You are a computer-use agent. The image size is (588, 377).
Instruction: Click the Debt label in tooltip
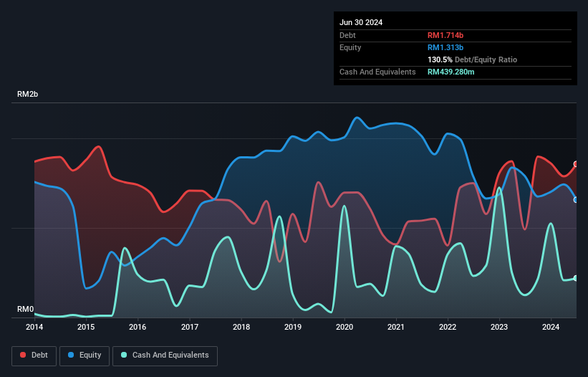[347, 35]
